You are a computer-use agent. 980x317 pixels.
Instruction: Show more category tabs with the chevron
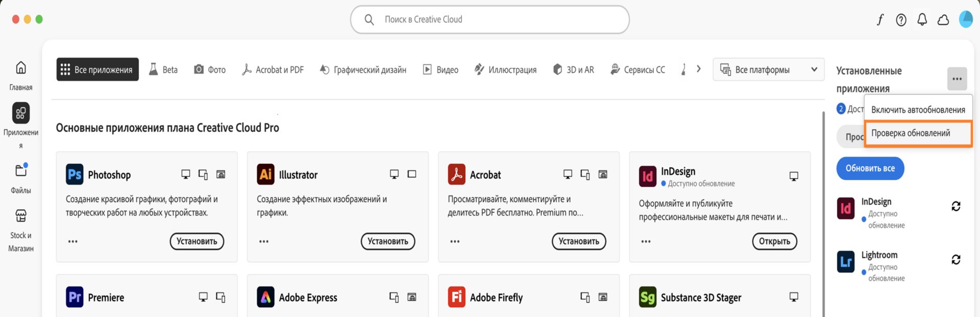(699, 69)
